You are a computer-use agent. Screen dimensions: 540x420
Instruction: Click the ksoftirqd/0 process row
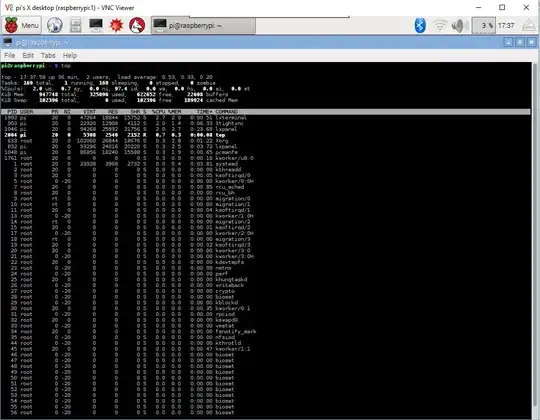click(265, 175)
